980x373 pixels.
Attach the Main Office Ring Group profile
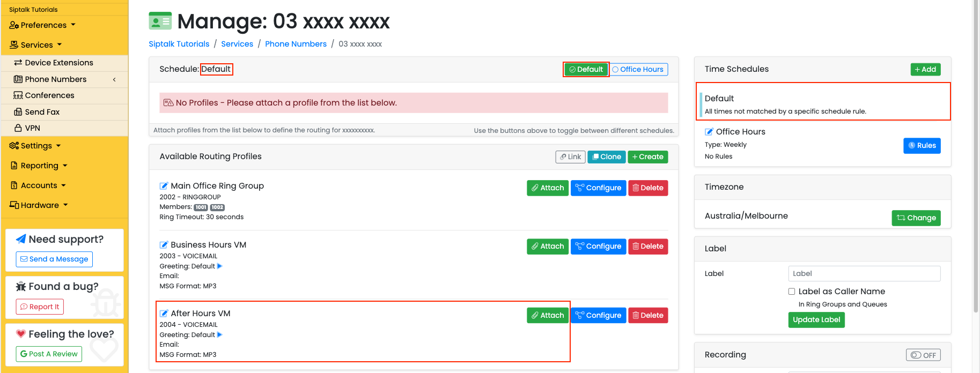pyautogui.click(x=548, y=188)
